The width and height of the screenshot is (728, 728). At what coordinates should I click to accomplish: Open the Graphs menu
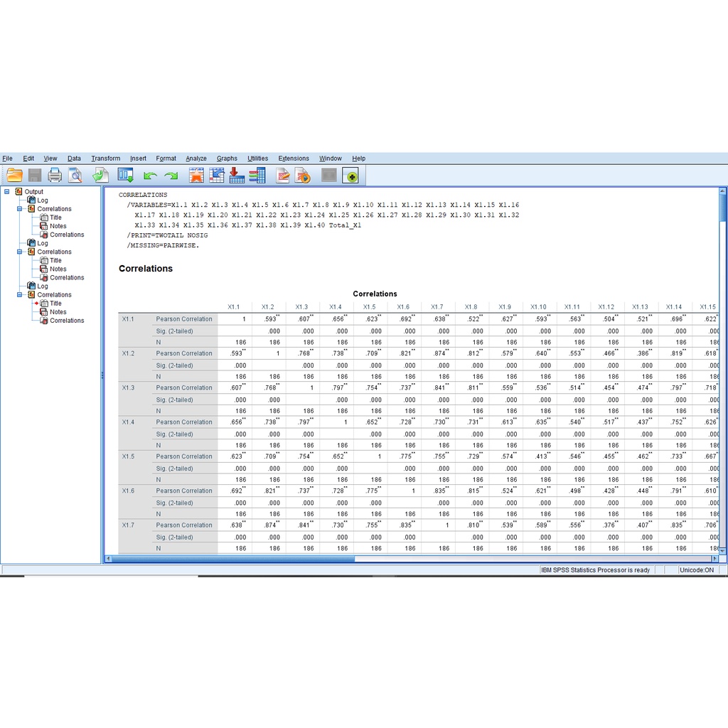pyautogui.click(x=227, y=159)
